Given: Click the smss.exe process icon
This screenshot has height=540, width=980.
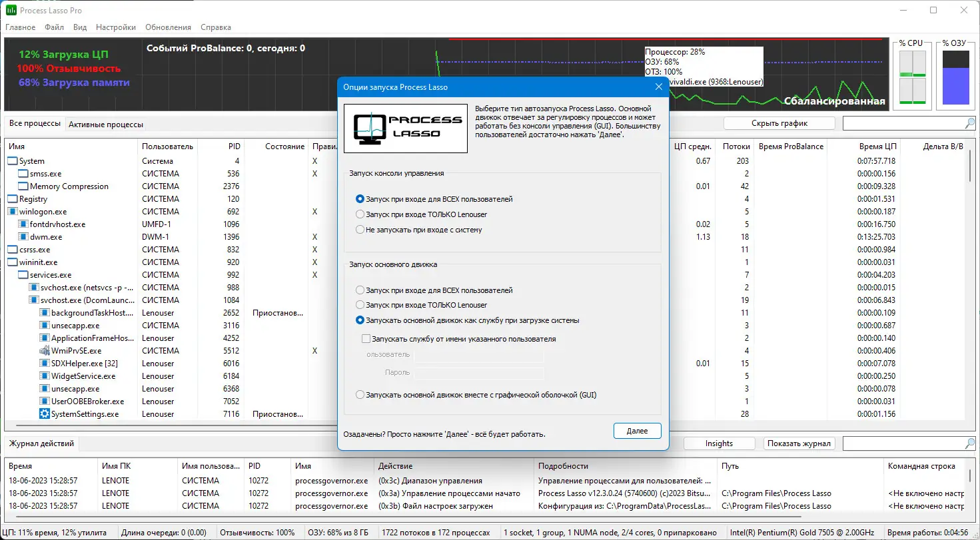Looking at the screenshot, I should click(23, 174).
